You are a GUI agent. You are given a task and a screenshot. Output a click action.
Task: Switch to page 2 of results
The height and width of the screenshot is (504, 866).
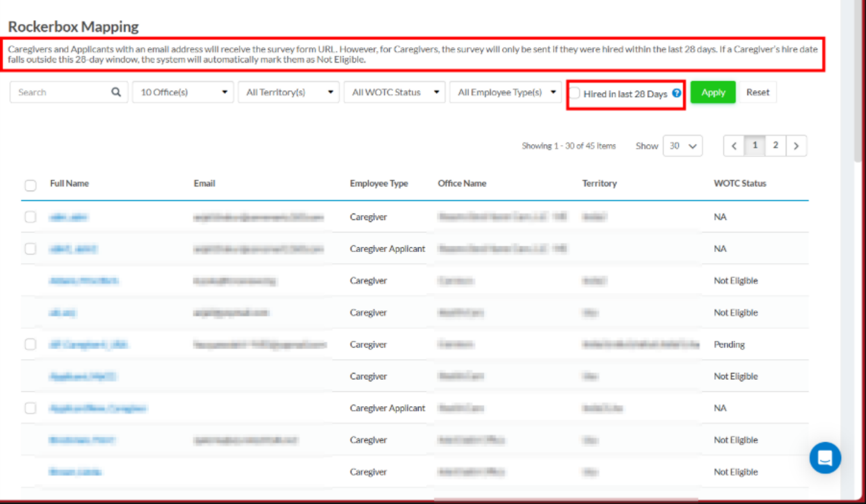[x=775, y=146]
